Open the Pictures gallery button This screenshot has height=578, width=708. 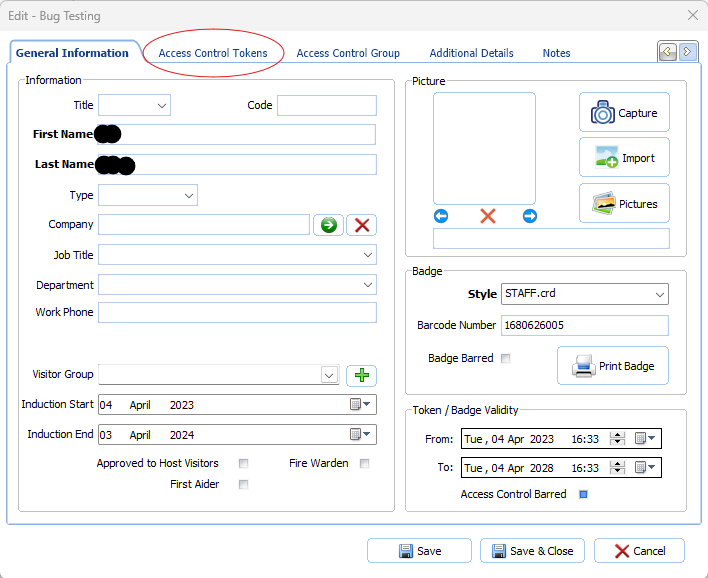(624, 203)
